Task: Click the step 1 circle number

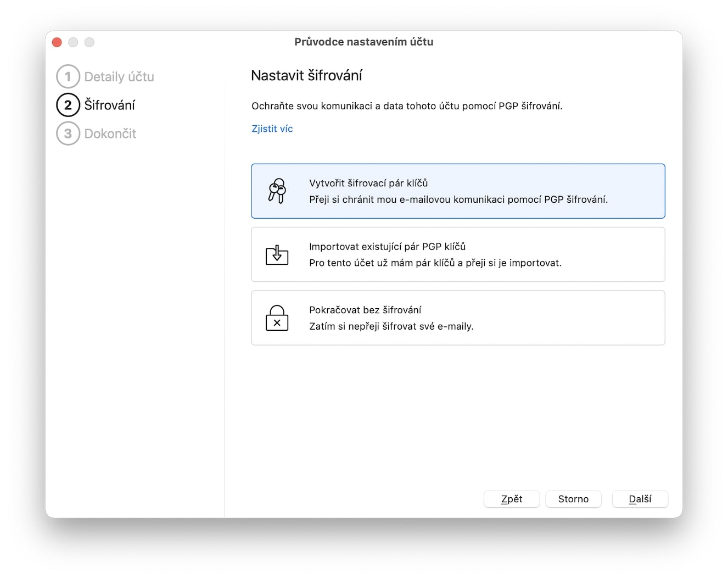Action: point(68,77)
